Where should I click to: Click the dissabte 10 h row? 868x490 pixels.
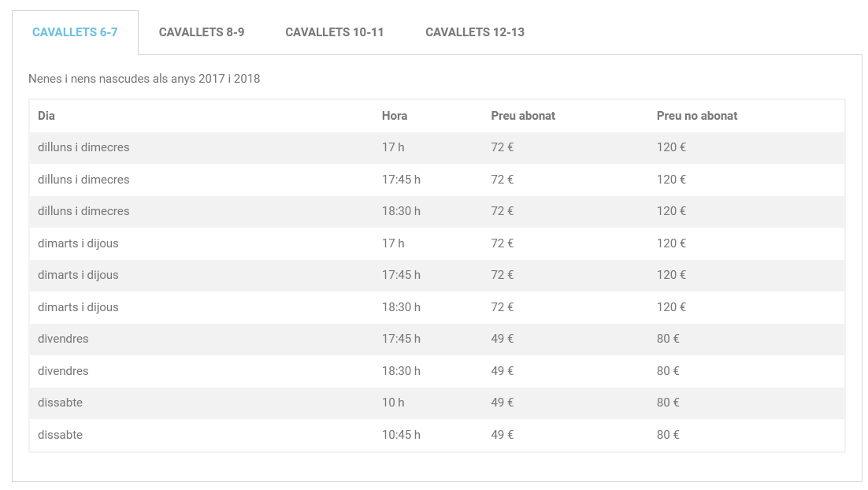coord(437,403)
